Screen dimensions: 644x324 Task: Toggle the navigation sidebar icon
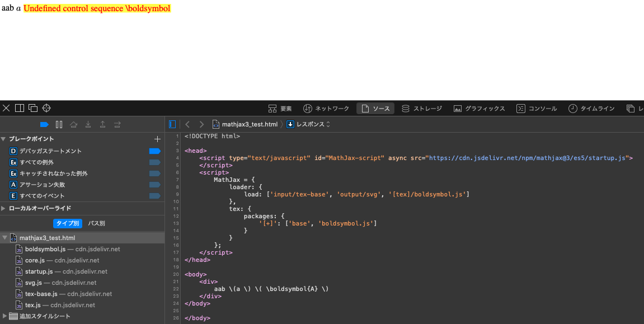172,124
